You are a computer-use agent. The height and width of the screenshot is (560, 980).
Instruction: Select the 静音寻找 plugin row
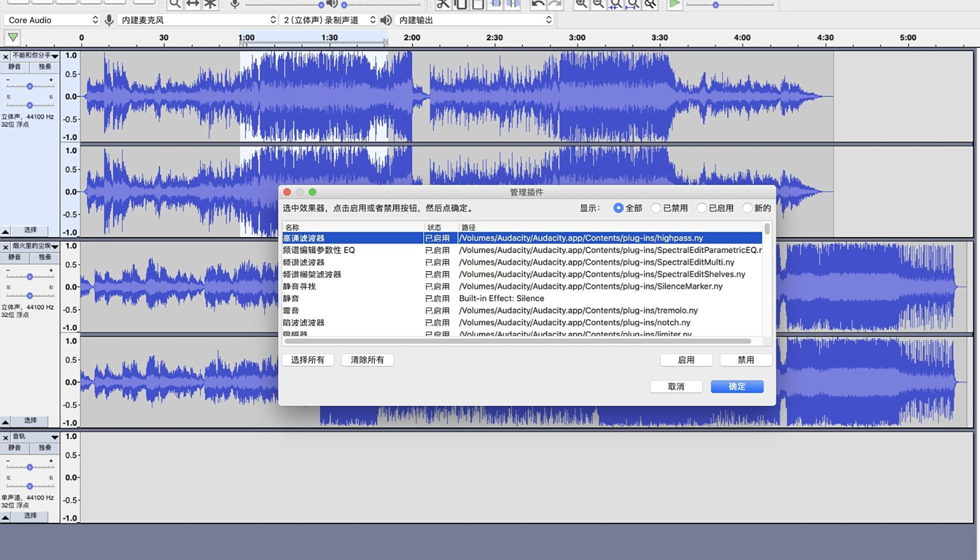[353, 286]
